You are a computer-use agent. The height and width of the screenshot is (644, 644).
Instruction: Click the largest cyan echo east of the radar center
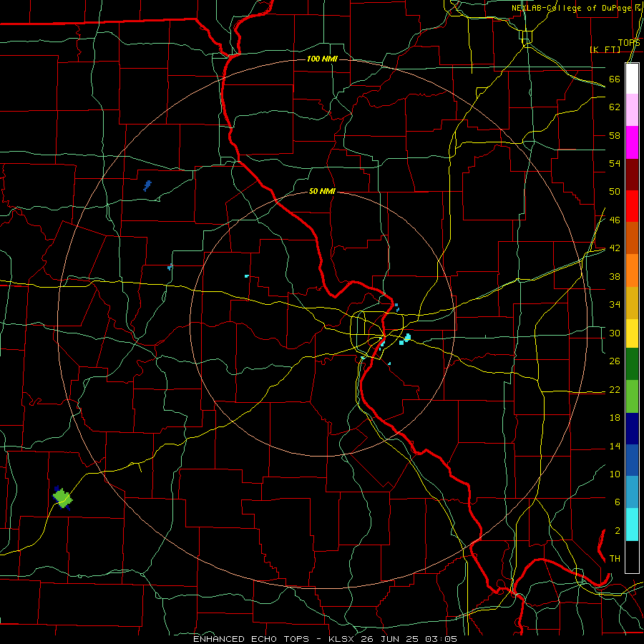pyautogui.click(x=406, y=339)
